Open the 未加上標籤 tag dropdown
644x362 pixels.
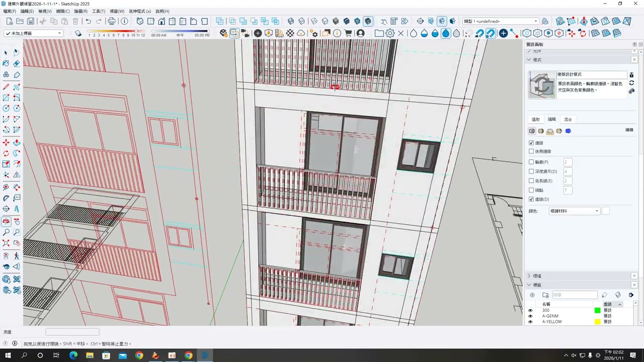tap(33, 33)
